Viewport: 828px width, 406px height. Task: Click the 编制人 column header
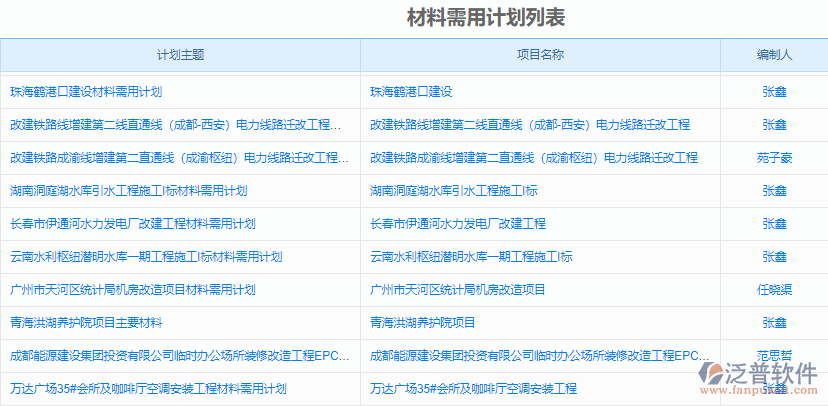pyautogui.click(x=774, y=55)
